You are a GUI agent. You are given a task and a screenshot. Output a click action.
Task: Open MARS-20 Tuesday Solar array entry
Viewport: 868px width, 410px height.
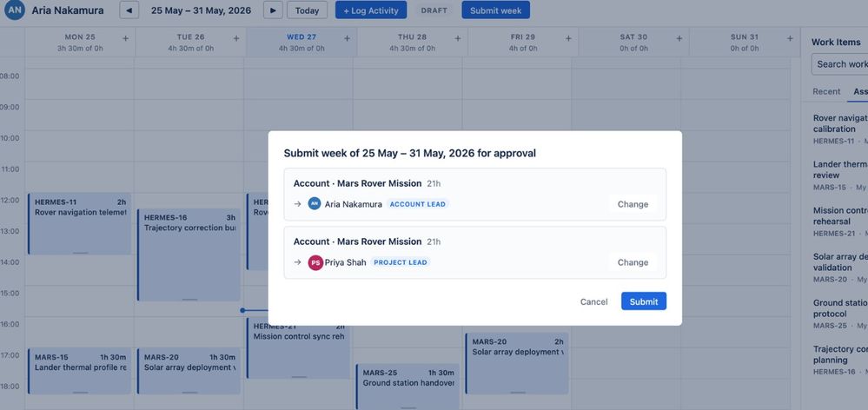[189, 371]
